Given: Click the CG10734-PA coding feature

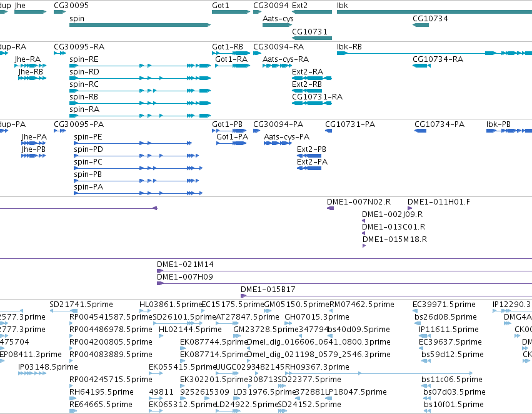Looking at the screenshot, I should pos(420,131).
